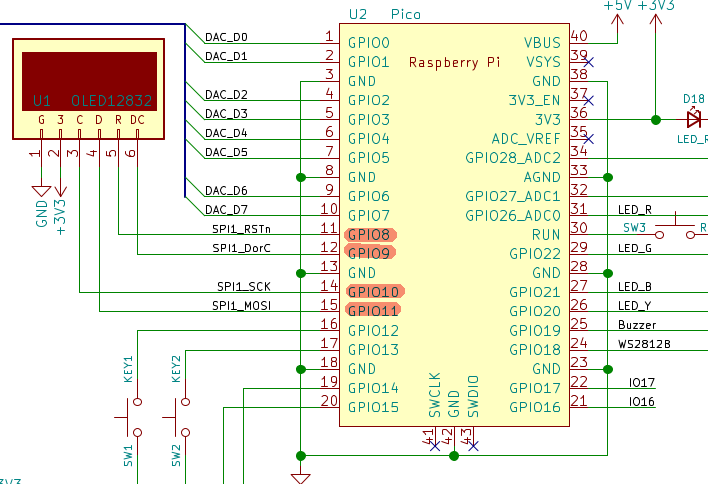
Task: Click the DAC_D6 net label
Action: (x=226, y=191)
